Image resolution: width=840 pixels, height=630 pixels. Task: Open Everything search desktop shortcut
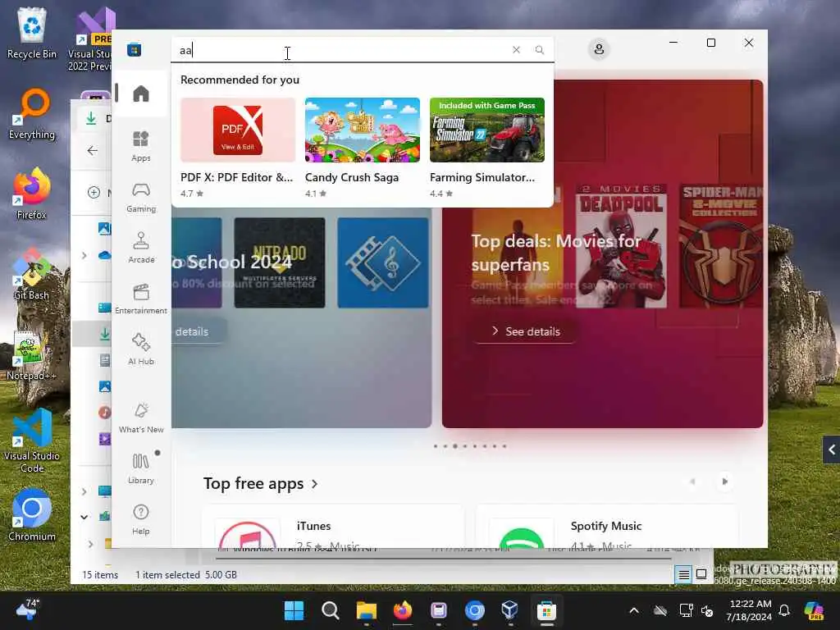[x=32, y=114]
